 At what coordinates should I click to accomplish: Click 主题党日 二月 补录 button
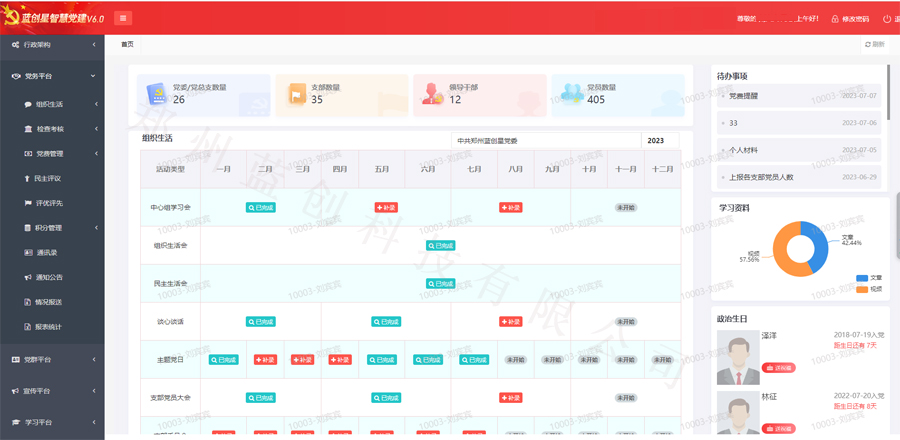[x=265, y=360]
